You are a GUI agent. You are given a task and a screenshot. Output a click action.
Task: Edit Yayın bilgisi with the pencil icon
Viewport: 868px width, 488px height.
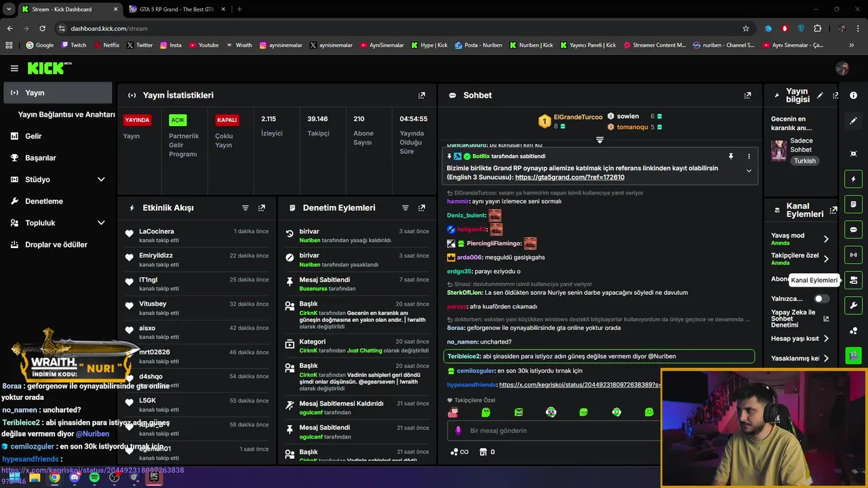click(x=820, y=96)
